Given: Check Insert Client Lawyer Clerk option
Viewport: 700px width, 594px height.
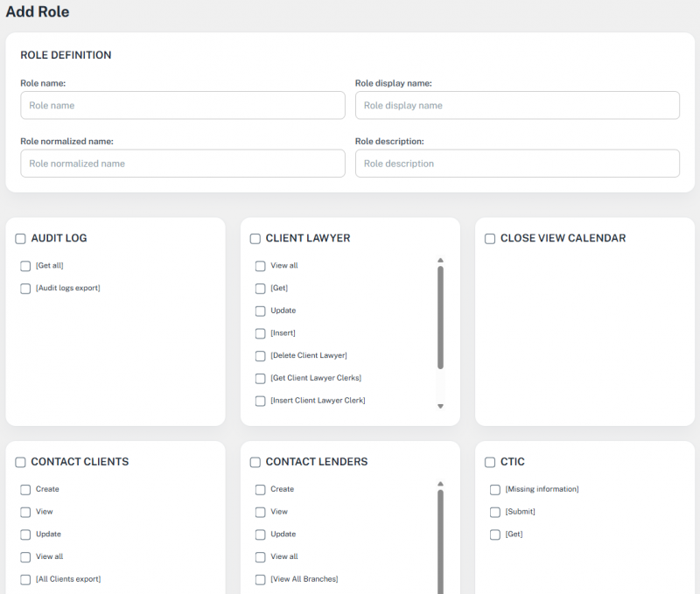Looking at the screenshot, I should pos(261,402).
